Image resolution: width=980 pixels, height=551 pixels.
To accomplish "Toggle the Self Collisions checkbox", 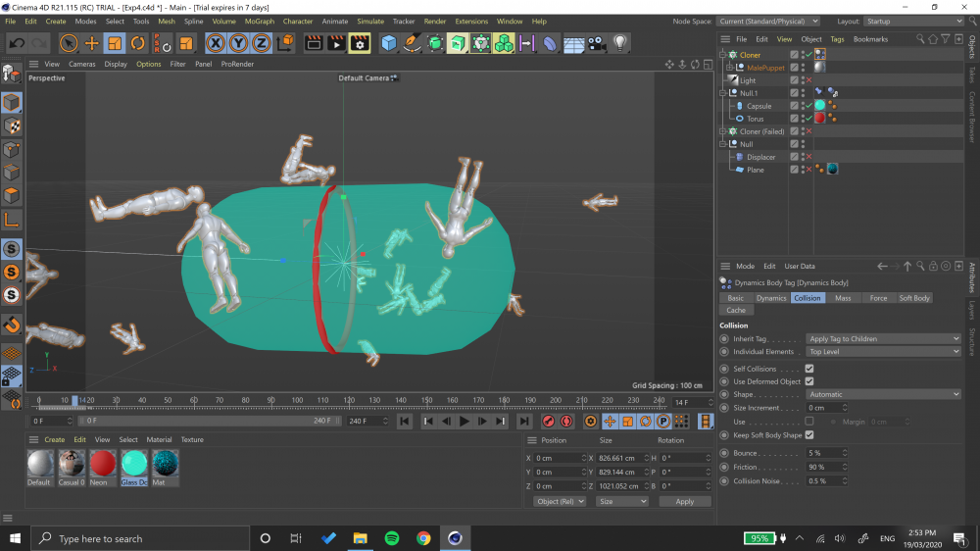I will point(809,369).
